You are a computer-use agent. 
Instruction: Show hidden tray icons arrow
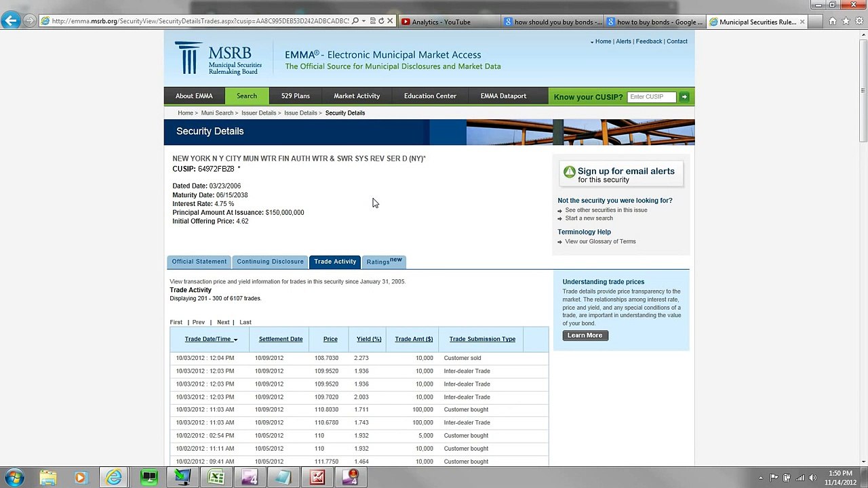(x=760, y=478)
